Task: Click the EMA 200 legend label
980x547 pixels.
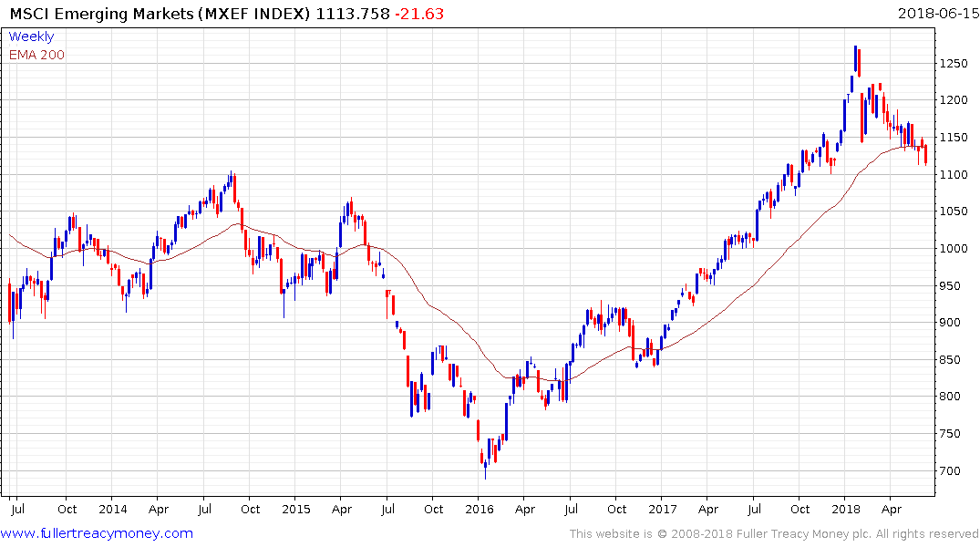Action: click(x=36, y=55)
